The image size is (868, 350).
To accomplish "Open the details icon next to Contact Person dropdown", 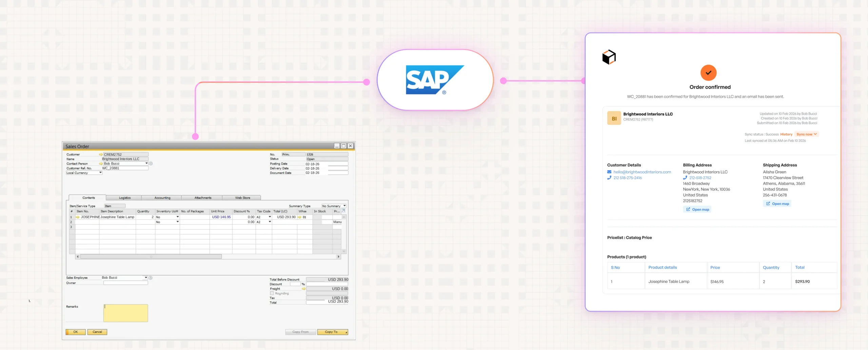I will click(151, 163).
